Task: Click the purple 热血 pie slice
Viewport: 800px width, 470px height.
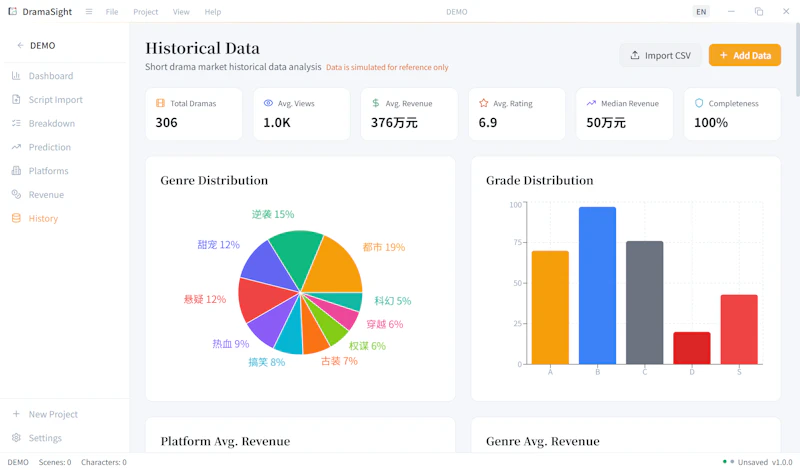Action: click(270, 324)
